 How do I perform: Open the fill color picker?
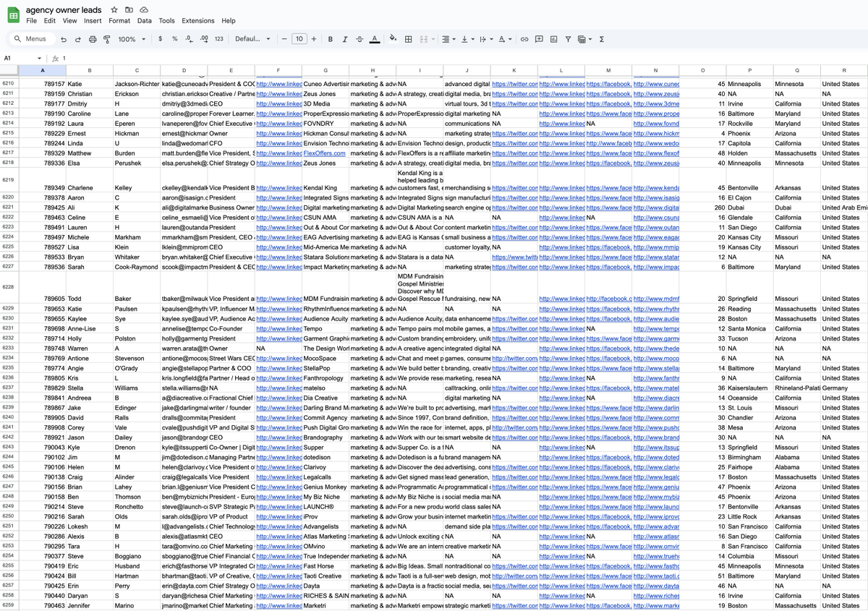coord(393,39)
